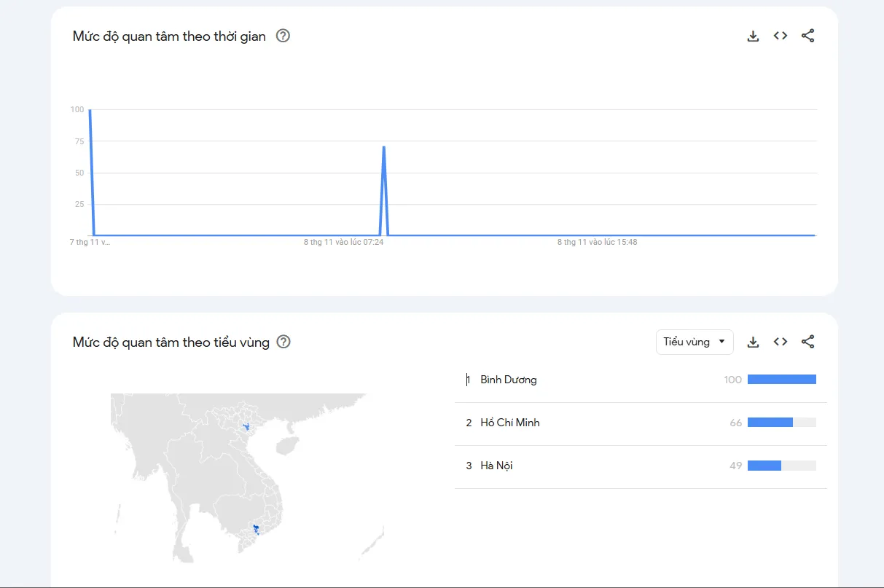Click the share icon on the time chart panel

coord(807,35)
